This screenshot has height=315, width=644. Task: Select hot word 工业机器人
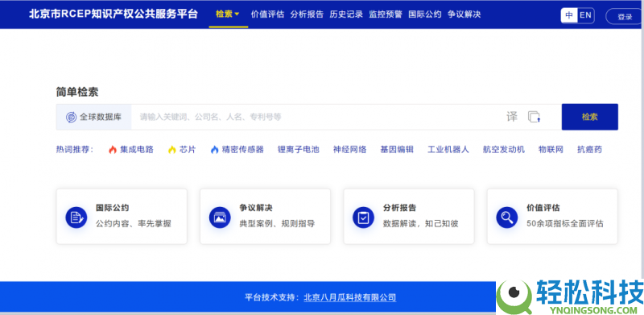448,150
